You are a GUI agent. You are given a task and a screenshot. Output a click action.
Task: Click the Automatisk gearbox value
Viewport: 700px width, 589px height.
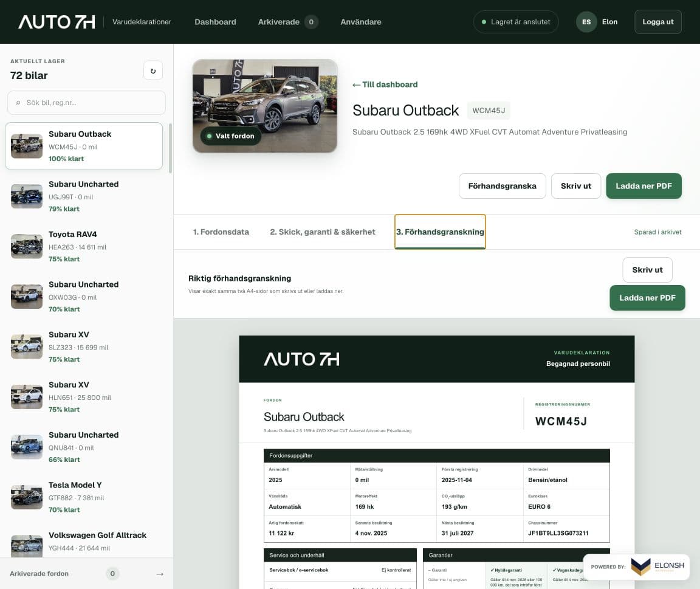285,507
